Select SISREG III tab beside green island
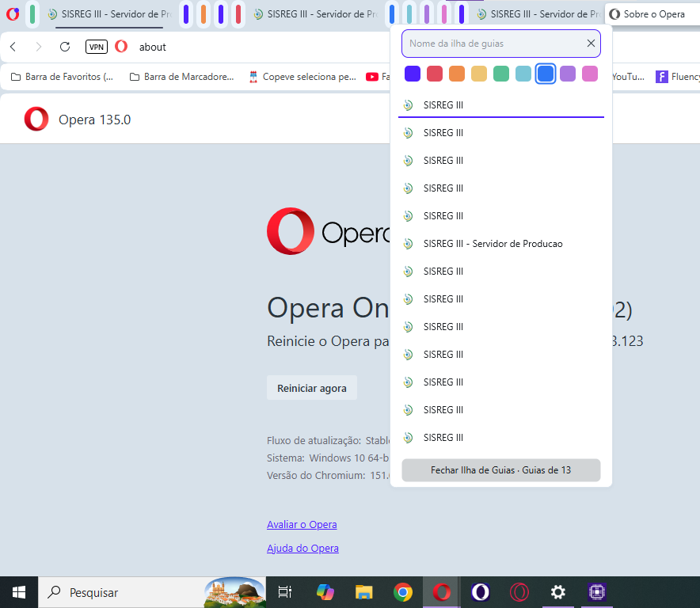Viewport: 700px width, 608px height. [110, 14]
